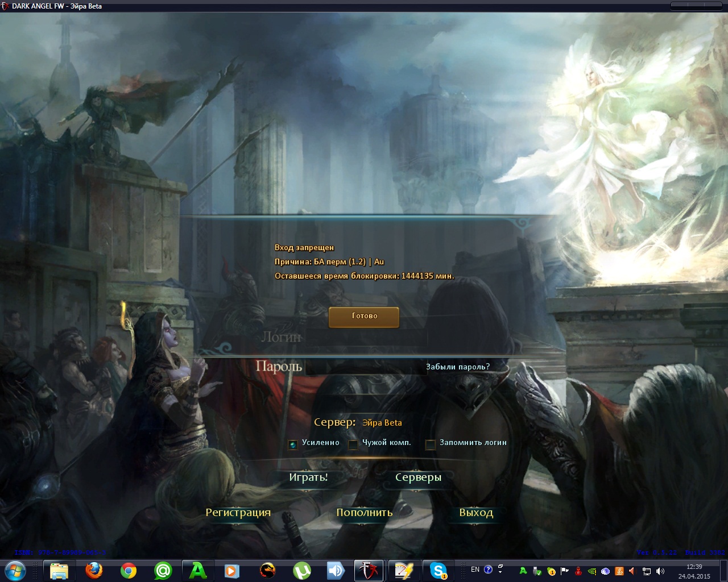The width and height of the screenshot is (728, 582).
Task: Toggle the Усиленно checkbox
Action: point(292,444)
